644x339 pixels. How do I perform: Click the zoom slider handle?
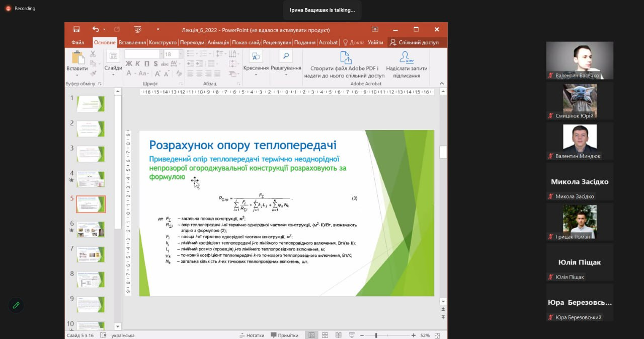(376, 335)
